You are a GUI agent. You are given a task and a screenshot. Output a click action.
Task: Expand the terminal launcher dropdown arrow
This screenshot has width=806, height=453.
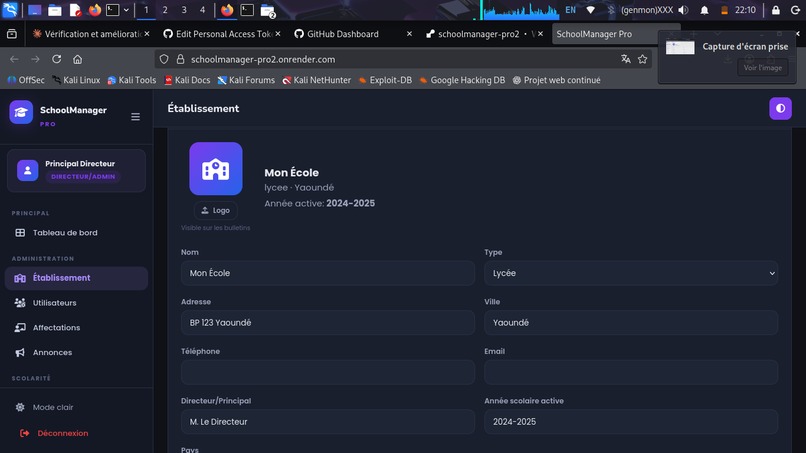[x=126, y=10]
